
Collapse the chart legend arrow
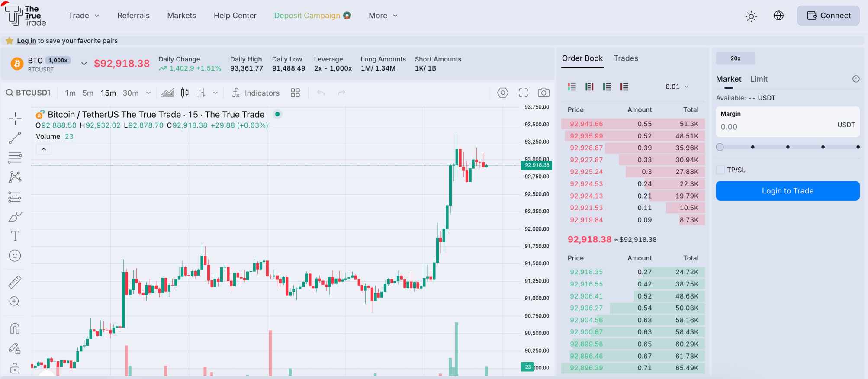click(x=44, y=149)
